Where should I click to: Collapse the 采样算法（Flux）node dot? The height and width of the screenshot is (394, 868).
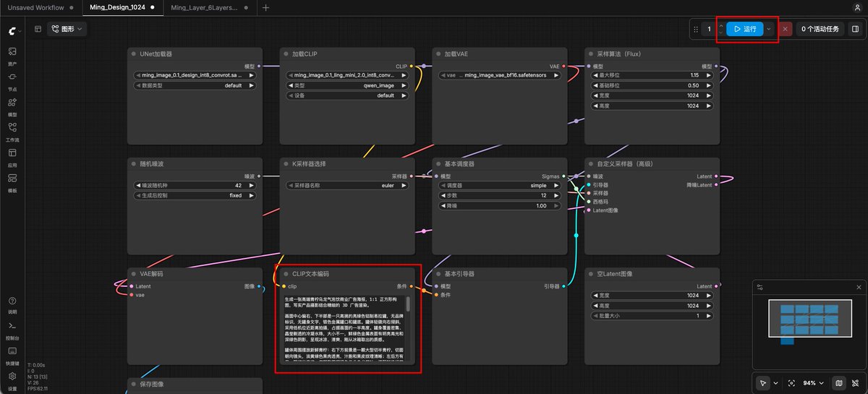591,54
